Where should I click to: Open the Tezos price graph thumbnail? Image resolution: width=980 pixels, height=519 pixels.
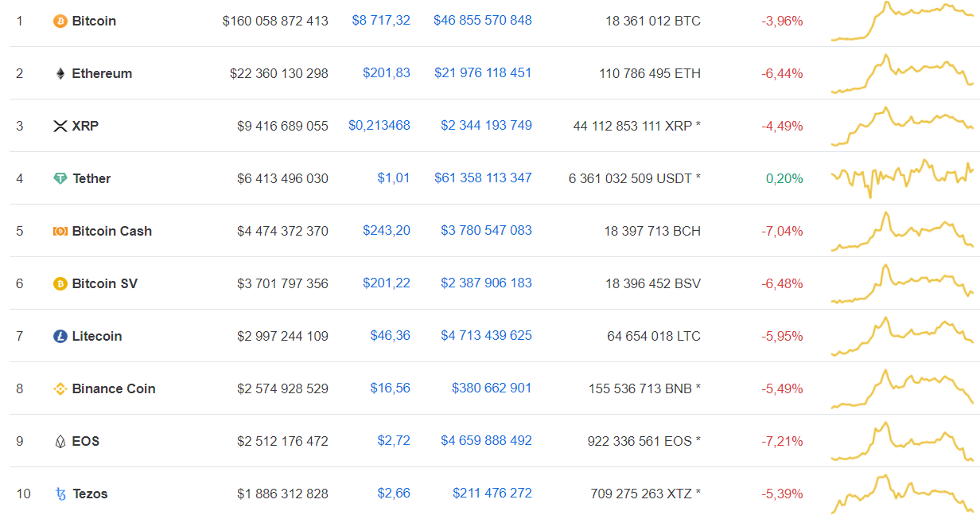coord(901,494)
